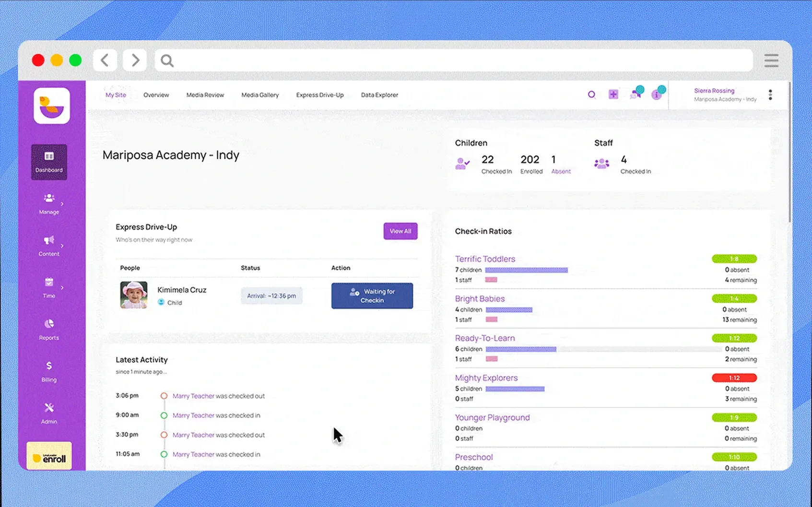Click the info notification icon
This screenshot has height=507, width=812.
[x=658, y=93]
